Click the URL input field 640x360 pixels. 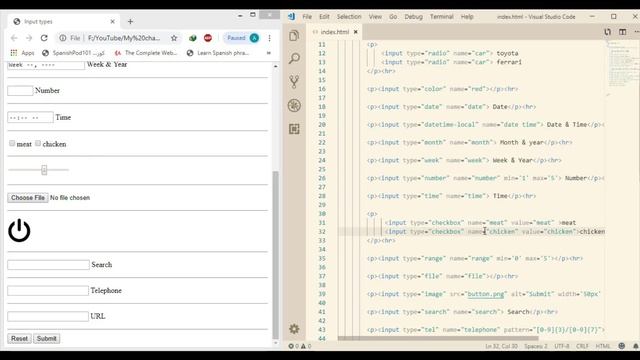coord(48,316)
